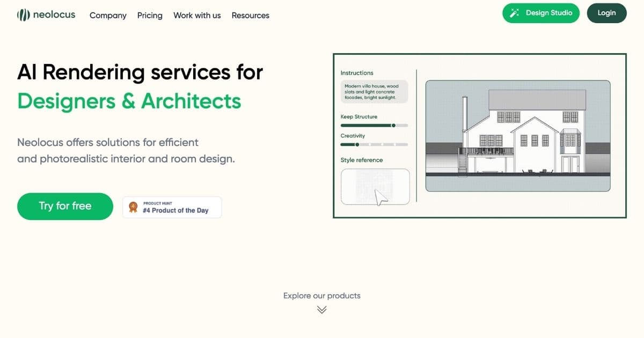Open Design Studio button
Viewport: 644px width, 338px height.
541,13
